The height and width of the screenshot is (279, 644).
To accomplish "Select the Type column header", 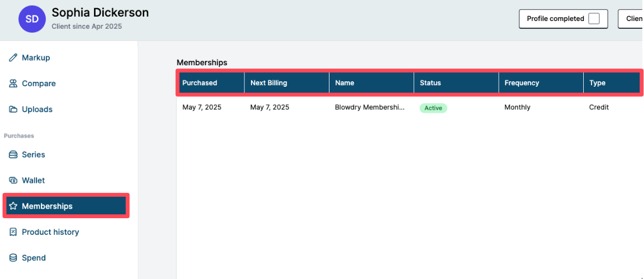I will 597,83.
